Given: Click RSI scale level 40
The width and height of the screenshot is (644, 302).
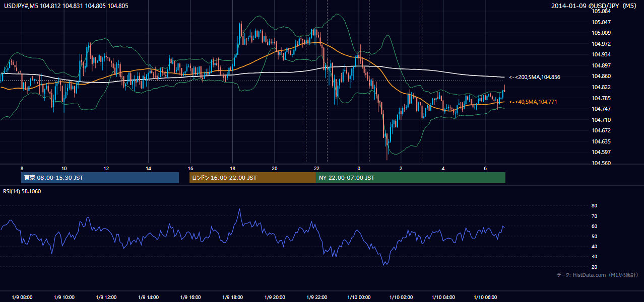Looking at the screenshot, I should point(594,246).
